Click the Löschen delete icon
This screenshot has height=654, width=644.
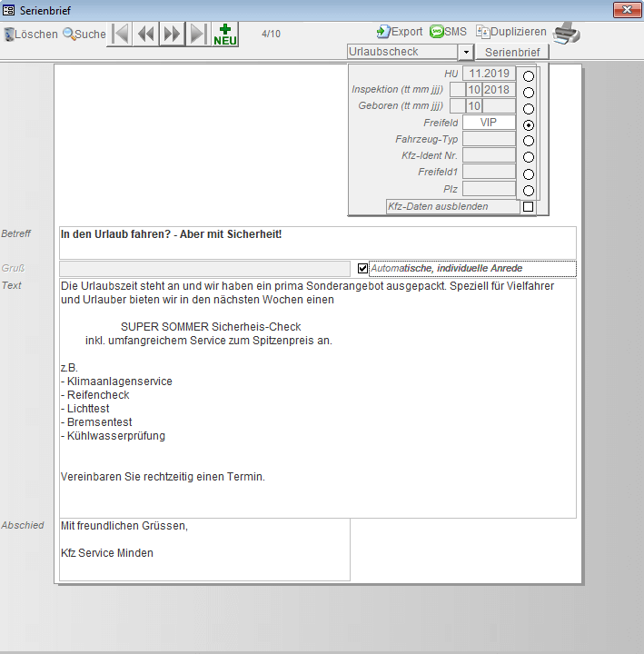click(10, 35)
